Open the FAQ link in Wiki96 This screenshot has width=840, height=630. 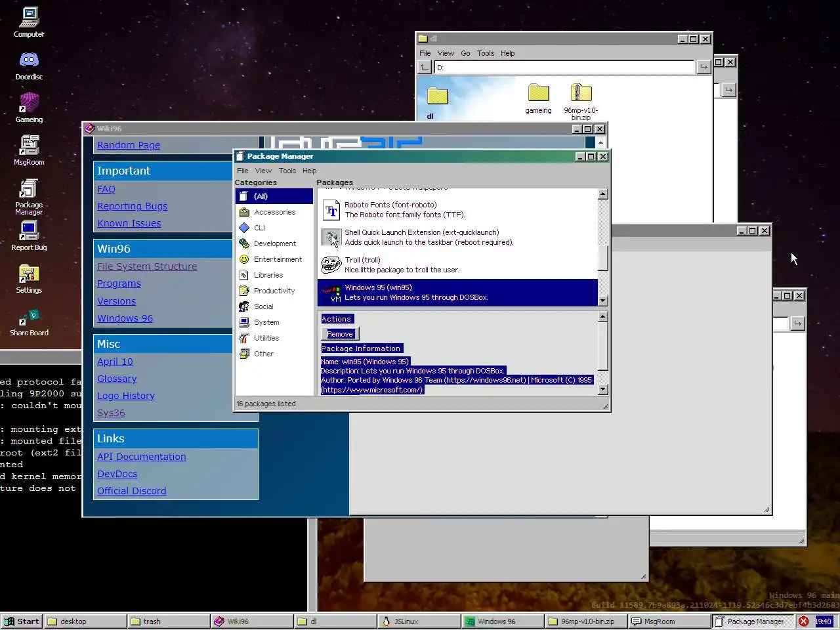pyautogui.click(x=106, y=189)
